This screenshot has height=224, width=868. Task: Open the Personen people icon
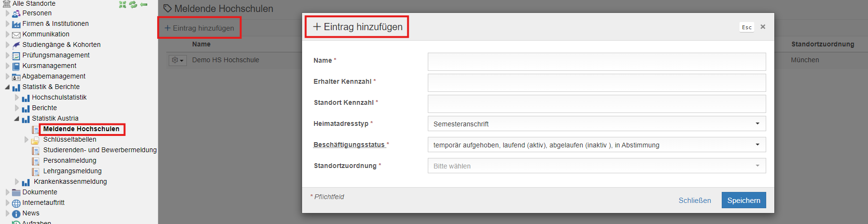[x=16, y=13]
